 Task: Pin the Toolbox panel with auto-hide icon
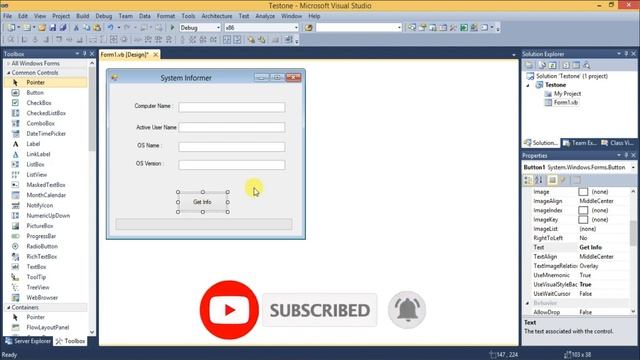(84, 54)
